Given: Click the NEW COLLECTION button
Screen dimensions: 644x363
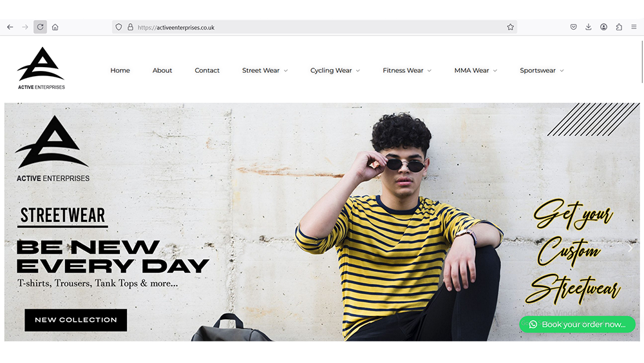Looking at the screenshot, I should click(x=75, y=320).
